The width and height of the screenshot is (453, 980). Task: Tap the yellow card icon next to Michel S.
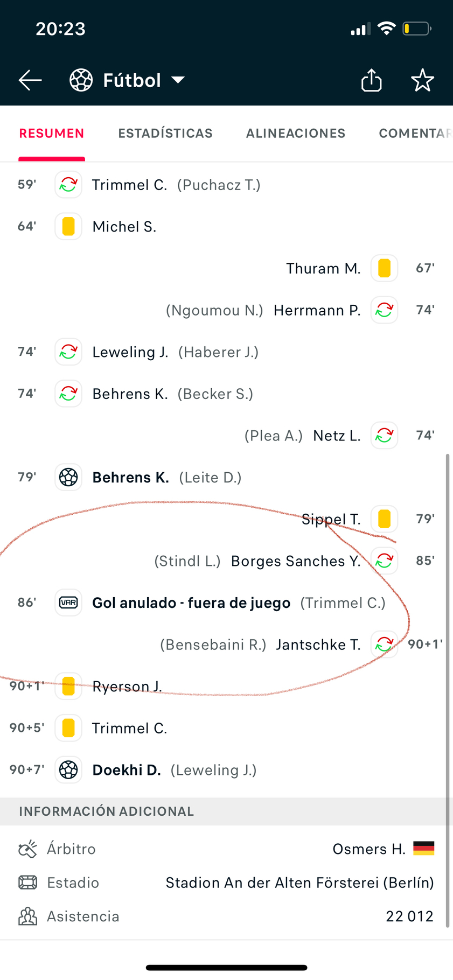[68, 226]
